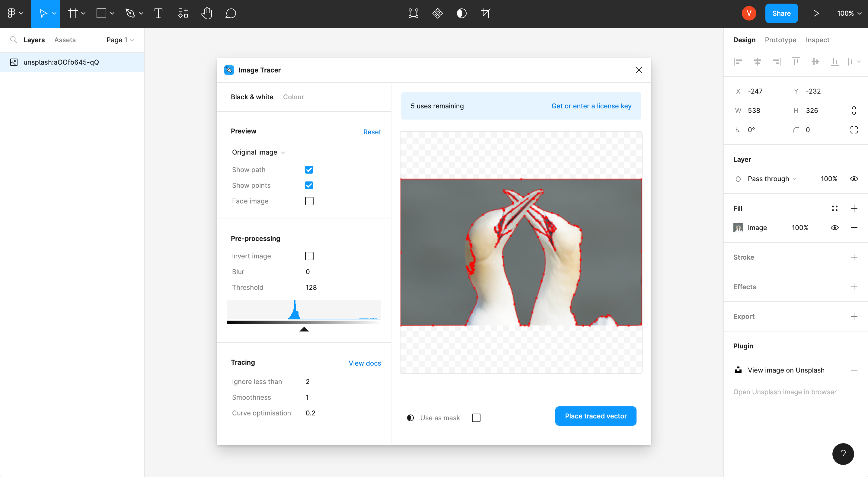
Task: Switch to the Colour tab in Image Tracer
Action: tap(294, 96)
